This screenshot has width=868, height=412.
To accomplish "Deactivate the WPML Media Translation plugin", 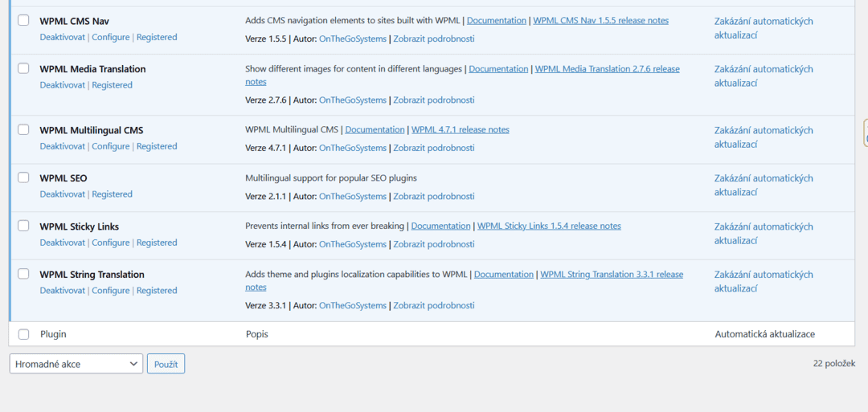I will tap(62, 85).
